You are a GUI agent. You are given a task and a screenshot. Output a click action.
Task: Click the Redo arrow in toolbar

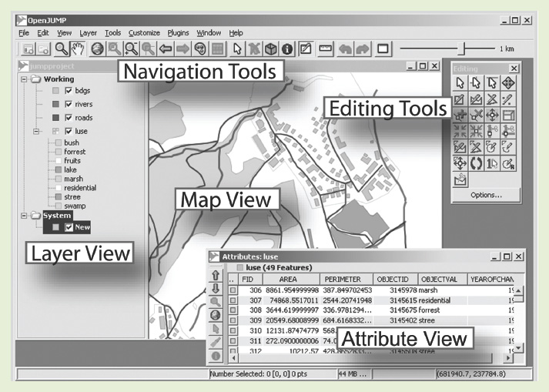363,49
